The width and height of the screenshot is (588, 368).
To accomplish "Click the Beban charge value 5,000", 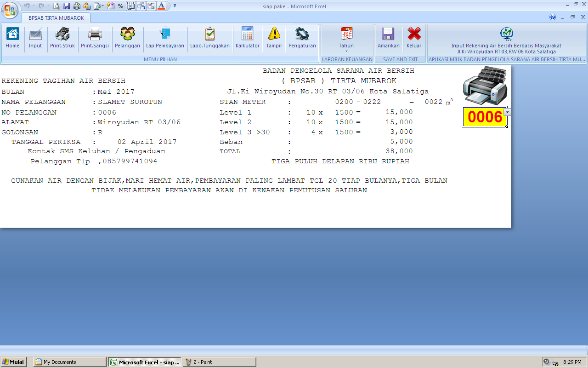I will [401, 141].
